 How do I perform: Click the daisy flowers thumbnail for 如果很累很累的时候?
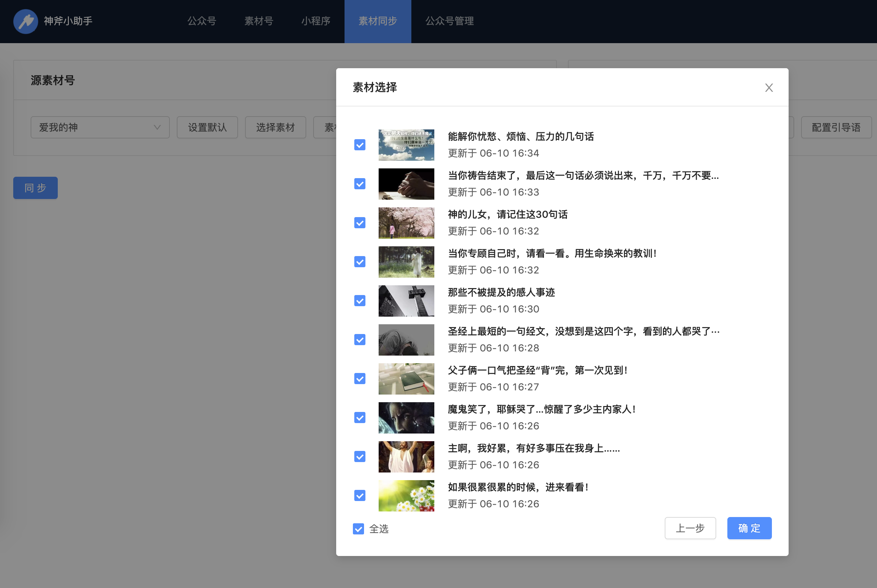coord(406,496)
